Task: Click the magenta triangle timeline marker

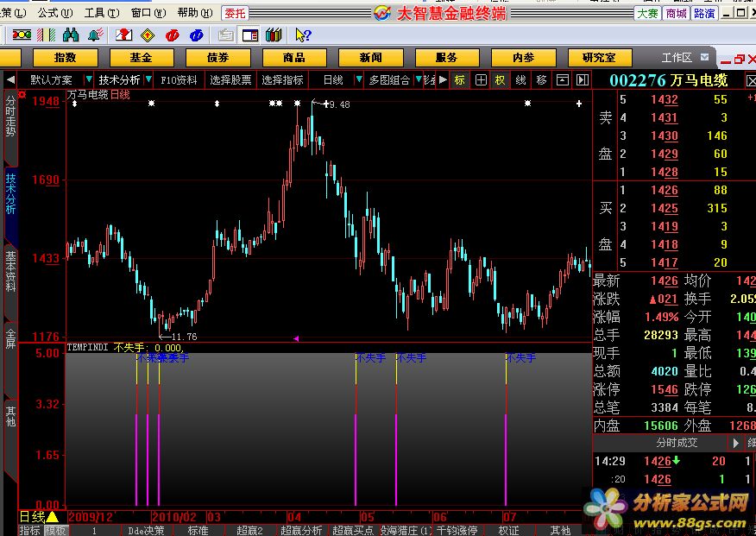Action: 296,338
